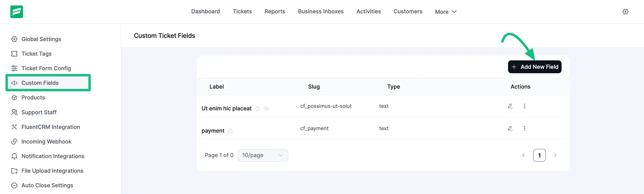Select Custom Fields in sidebar
The width and height of the screenshot is (644, 194).
(40, 83)
